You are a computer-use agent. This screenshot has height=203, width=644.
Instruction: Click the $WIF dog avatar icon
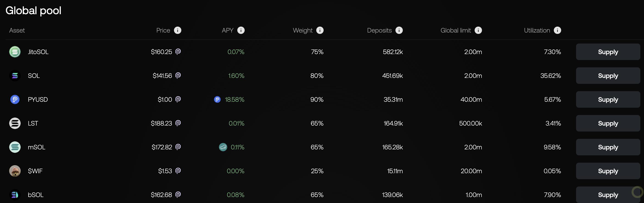point(15,171)
